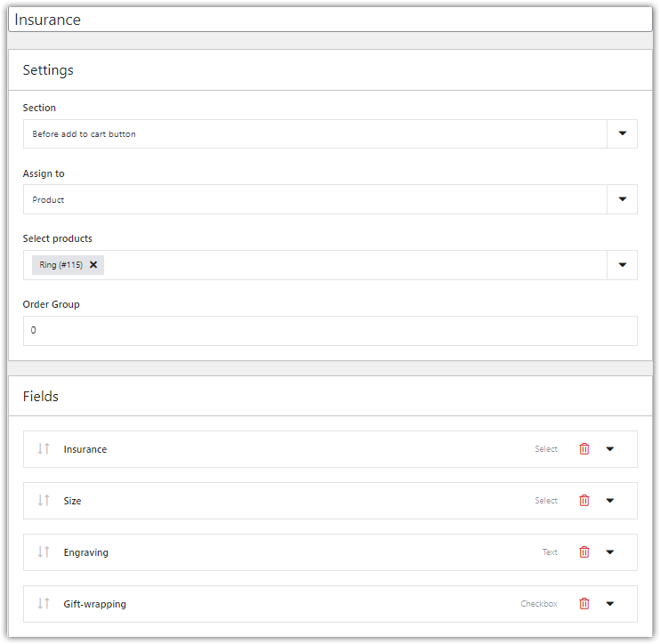The image size is (660, 644).
Task: Open the Assign to dropdown
Action: coord(622,199)
